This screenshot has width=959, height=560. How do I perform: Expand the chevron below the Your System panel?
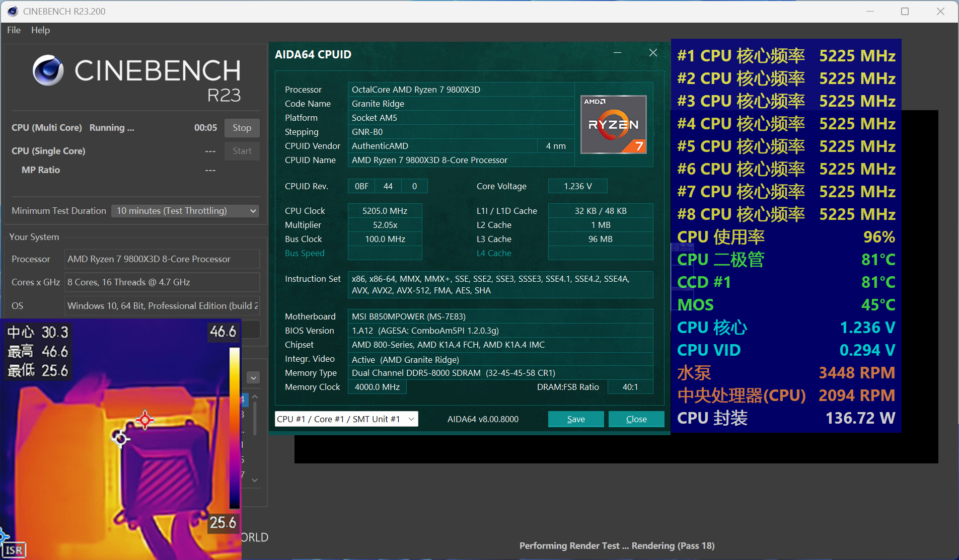click(253, 377)
